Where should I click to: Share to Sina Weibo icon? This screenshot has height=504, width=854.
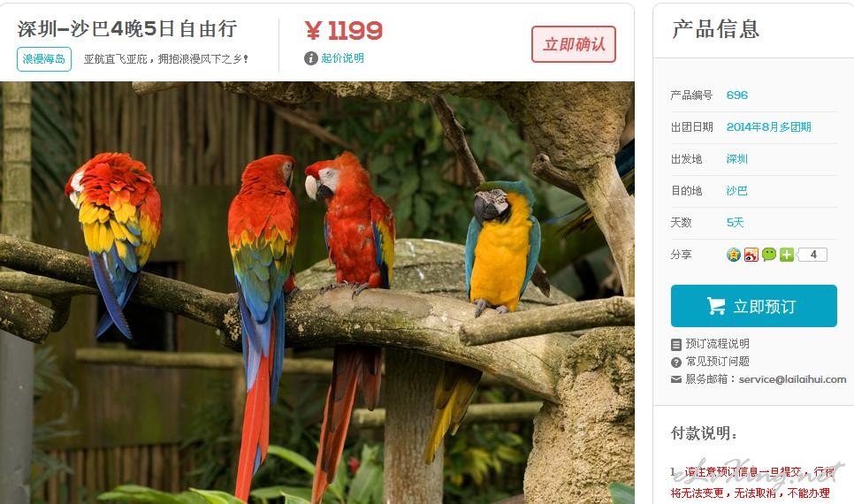[751, 255]
